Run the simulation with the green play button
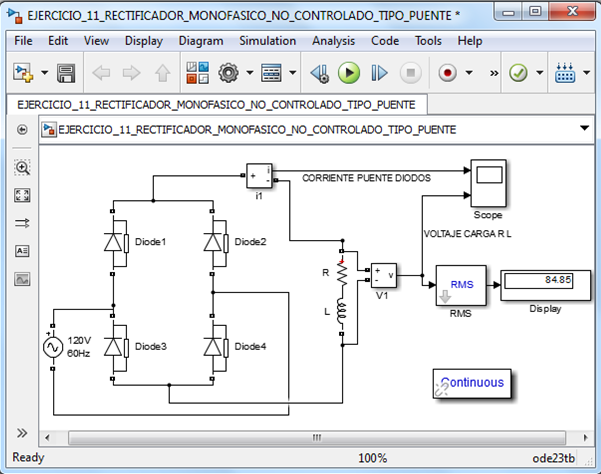The image size is (601, 474). coord(348,73)
